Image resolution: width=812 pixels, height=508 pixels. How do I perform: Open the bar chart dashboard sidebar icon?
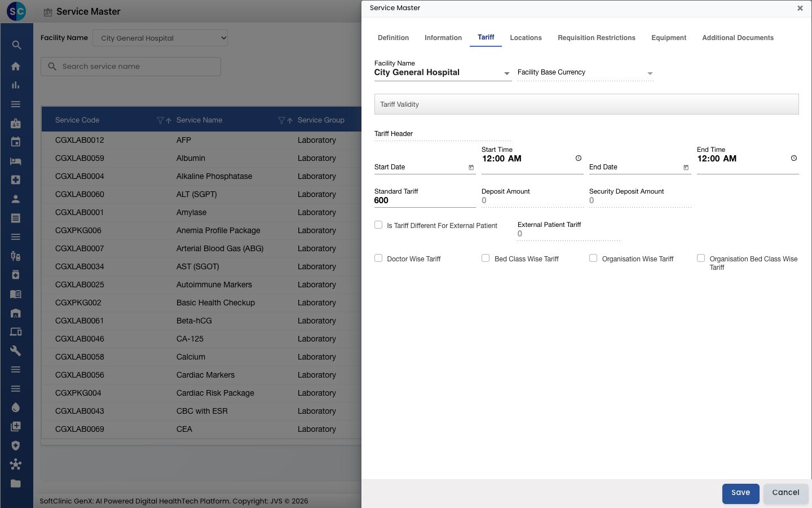point(16,85)
